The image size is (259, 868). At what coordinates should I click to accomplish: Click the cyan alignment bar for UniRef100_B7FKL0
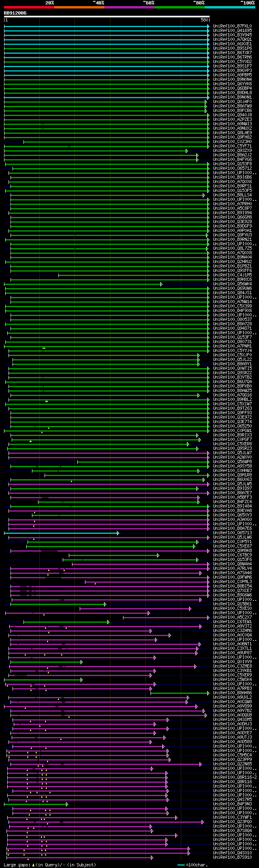point(107,26)
